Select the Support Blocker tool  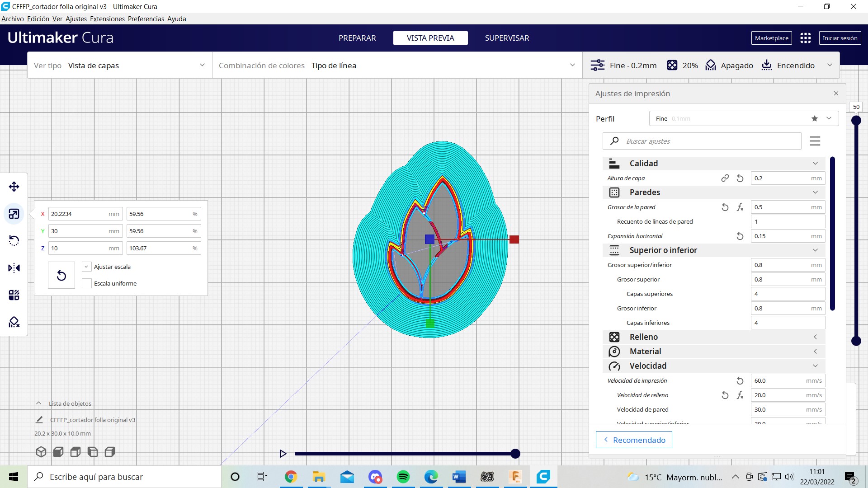point(14,322)
